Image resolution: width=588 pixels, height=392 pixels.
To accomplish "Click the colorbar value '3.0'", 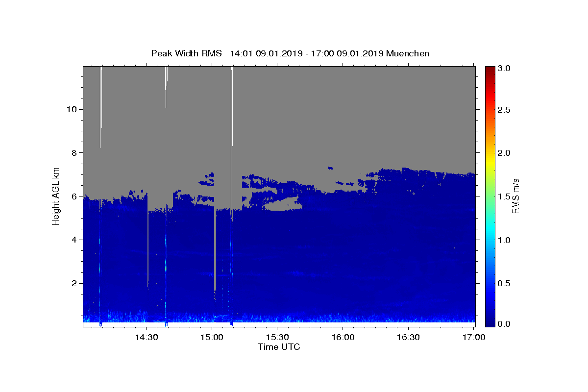I will point(504,69).
